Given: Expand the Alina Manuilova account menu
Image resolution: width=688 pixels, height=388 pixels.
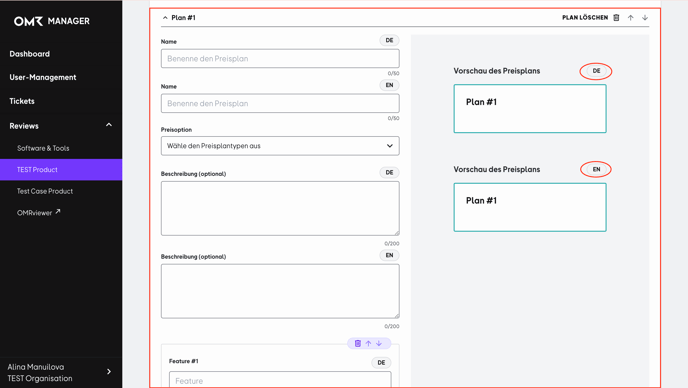Looking at the screenshot, I should pos(109,372).
